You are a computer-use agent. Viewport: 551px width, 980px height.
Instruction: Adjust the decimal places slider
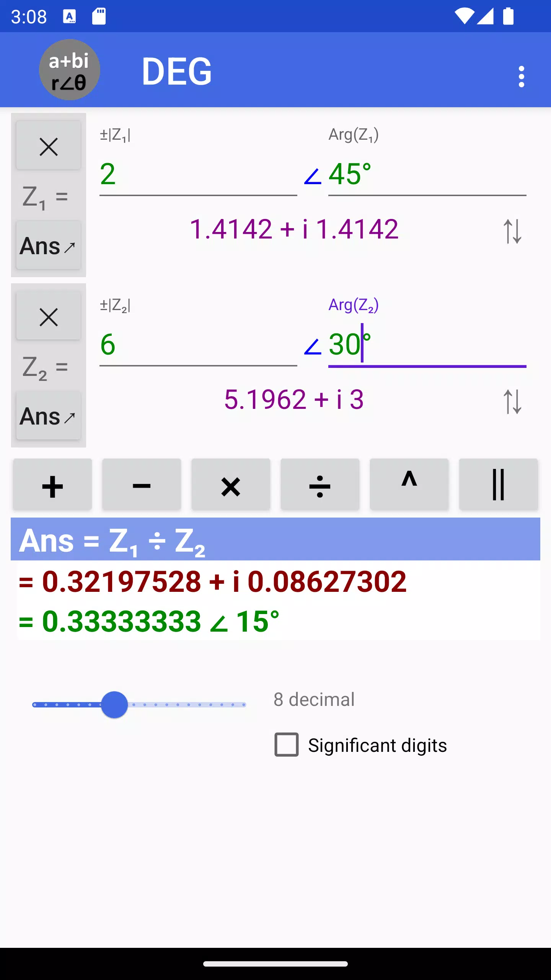[139, 705]
